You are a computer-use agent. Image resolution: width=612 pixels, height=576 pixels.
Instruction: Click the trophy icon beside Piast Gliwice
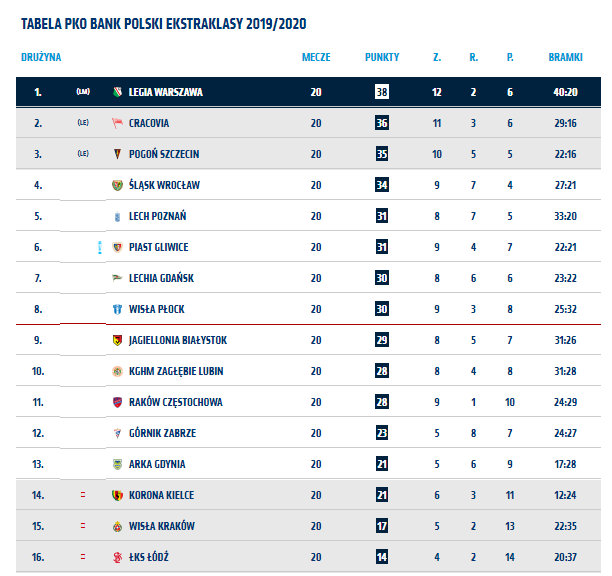coord(100,247)
